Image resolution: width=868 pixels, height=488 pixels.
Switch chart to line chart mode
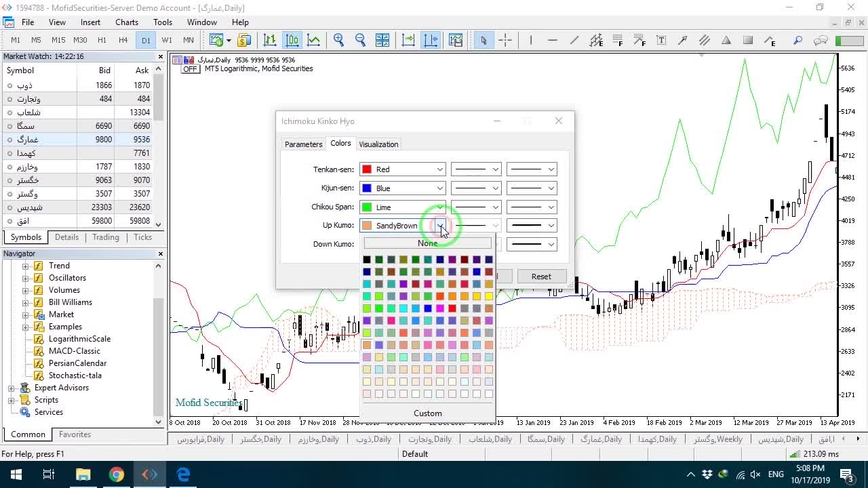(314, 41)
